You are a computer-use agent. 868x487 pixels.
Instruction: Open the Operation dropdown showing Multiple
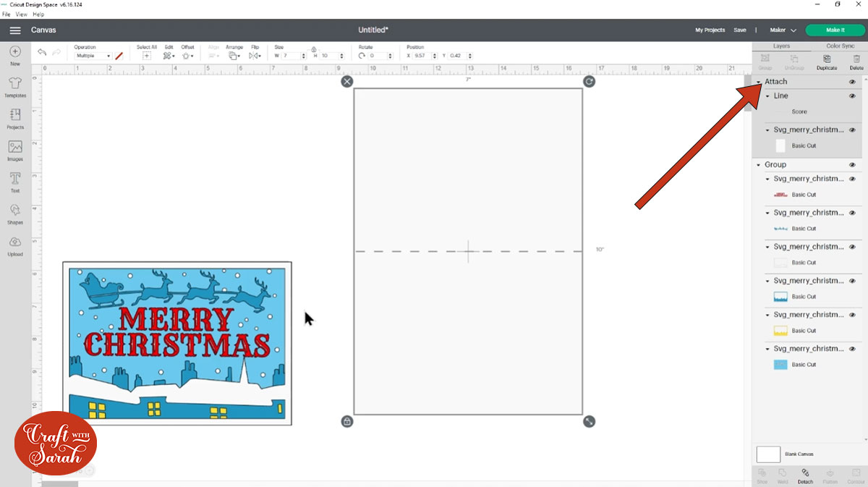point(93,56)
